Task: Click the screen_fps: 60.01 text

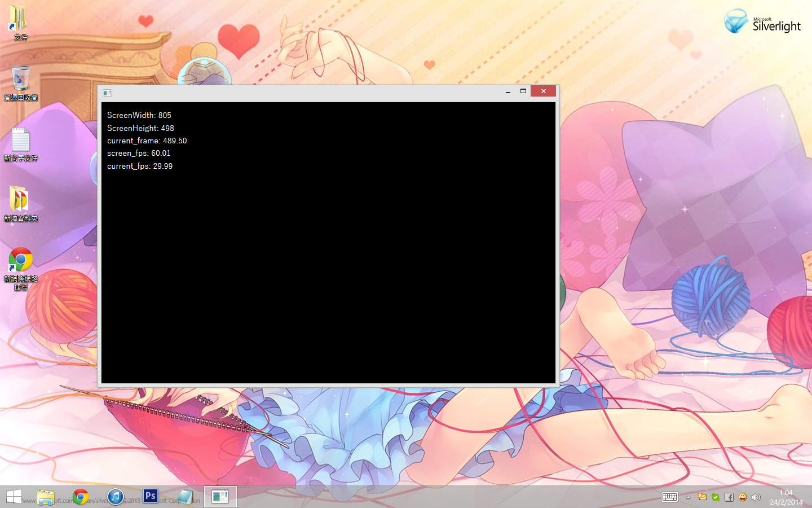Action: click(x=139, y=153)
